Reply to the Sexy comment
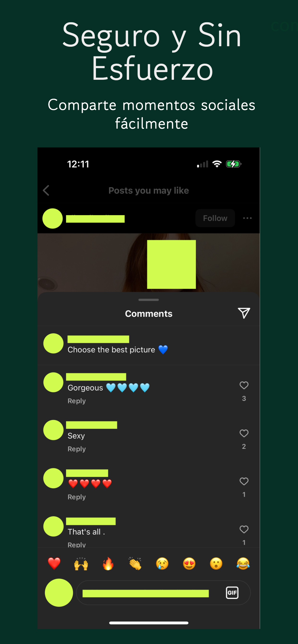298x644 pixels. click(77, 449)
